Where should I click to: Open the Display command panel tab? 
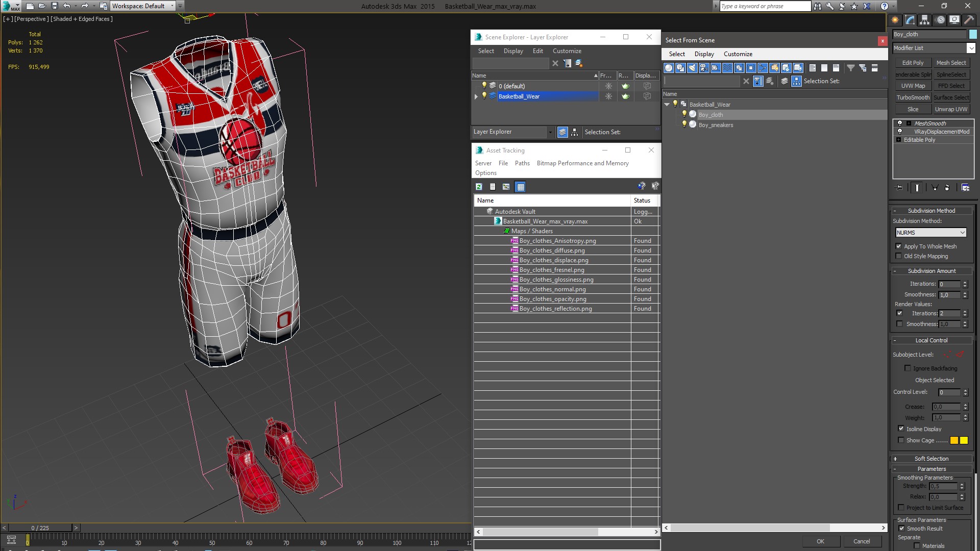click(x=954, y=20)
